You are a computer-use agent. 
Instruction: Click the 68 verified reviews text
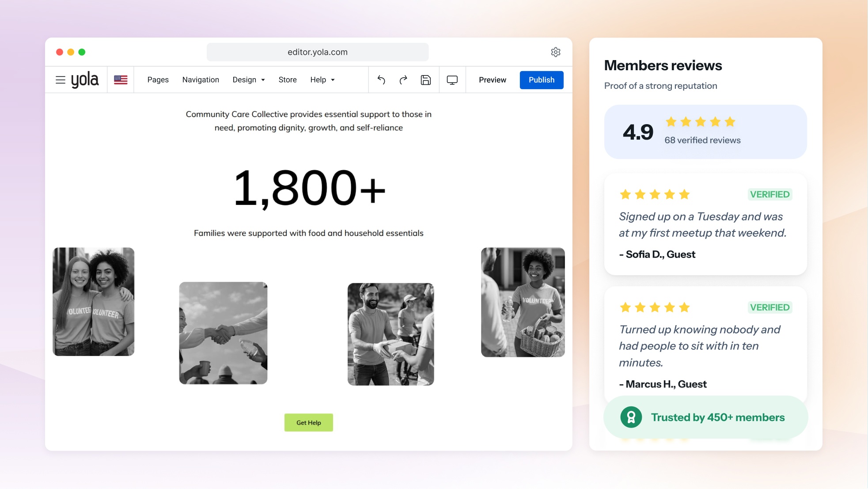[x=702, y=140]
